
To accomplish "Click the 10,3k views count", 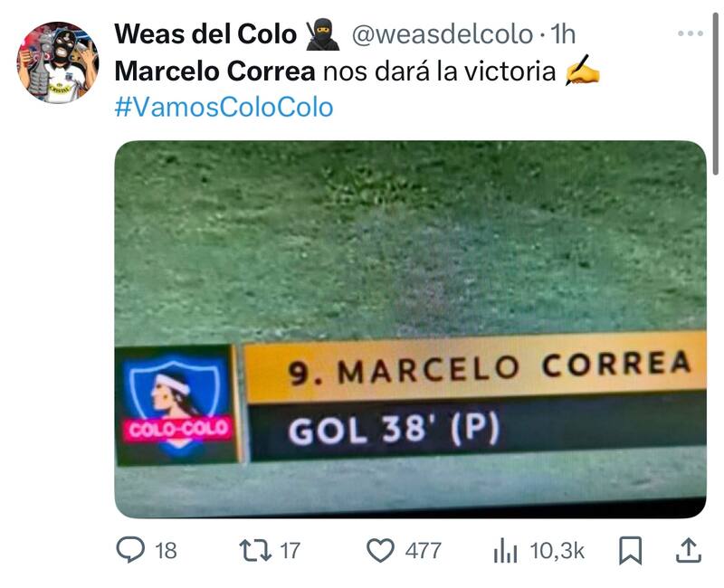I will point(557,551).
